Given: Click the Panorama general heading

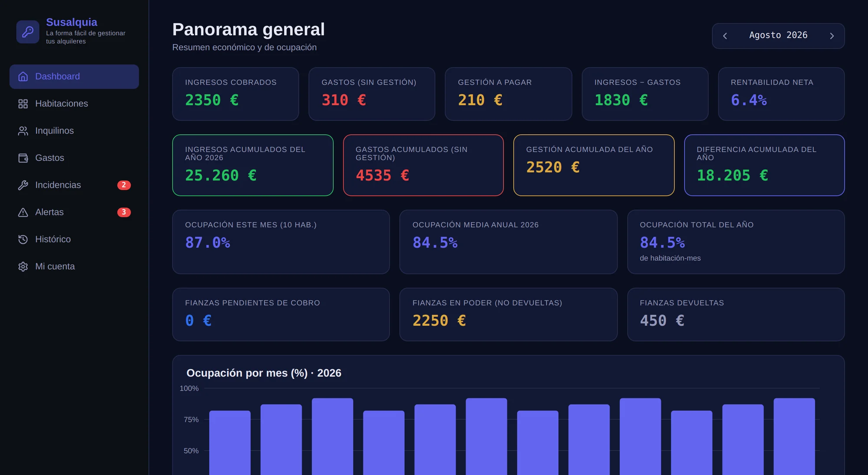Looking at the screenshot, I should 248,30.
